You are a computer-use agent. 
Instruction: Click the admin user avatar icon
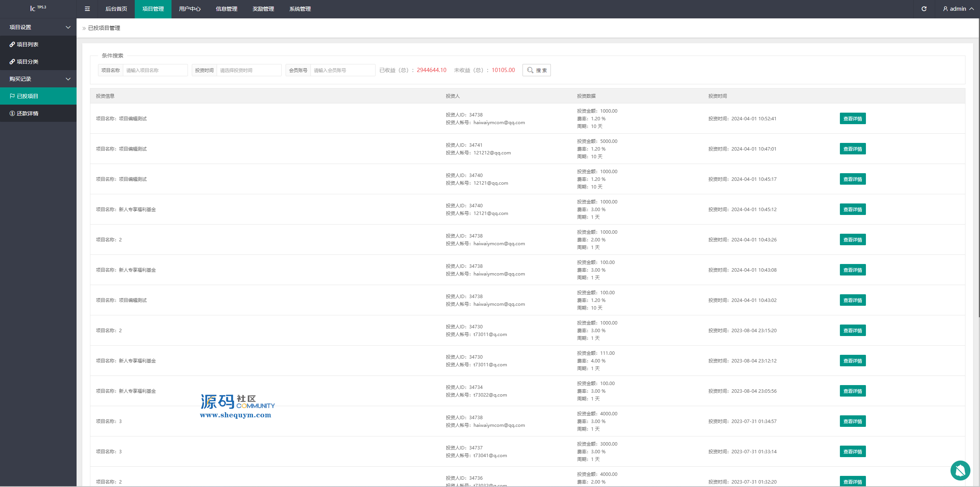[x=946, y=9]
